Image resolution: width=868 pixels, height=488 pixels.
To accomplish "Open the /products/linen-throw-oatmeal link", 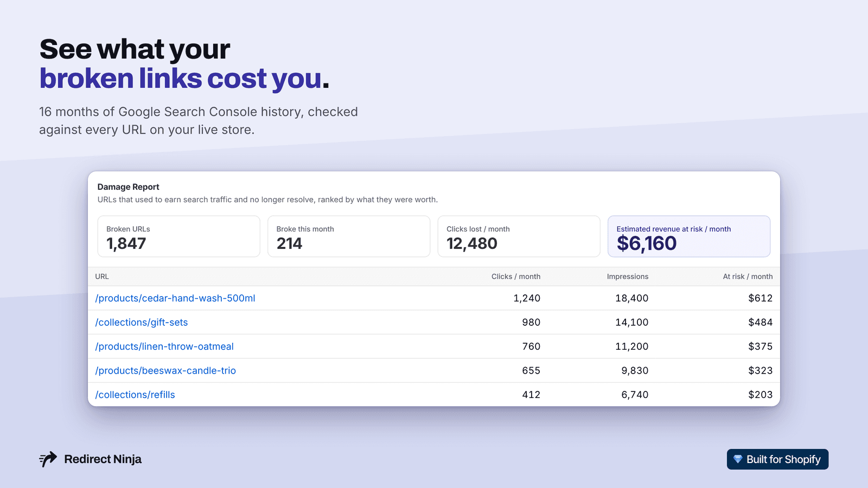I will pos(164,346).
